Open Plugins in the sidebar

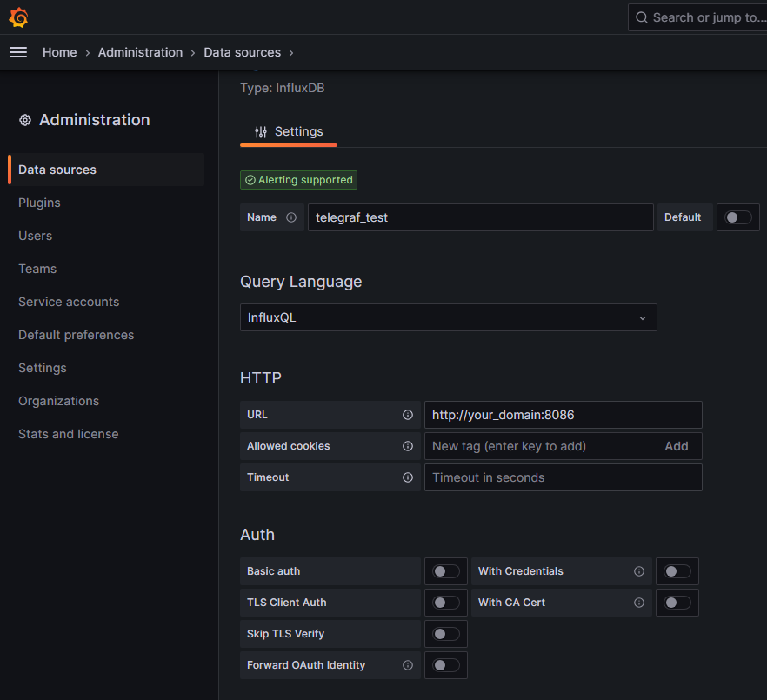[39, 203]
